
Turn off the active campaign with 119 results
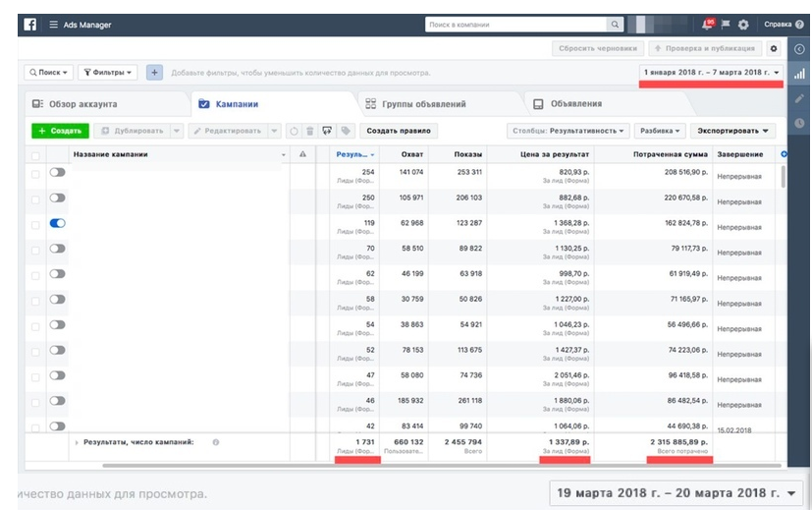pos(58,223)
